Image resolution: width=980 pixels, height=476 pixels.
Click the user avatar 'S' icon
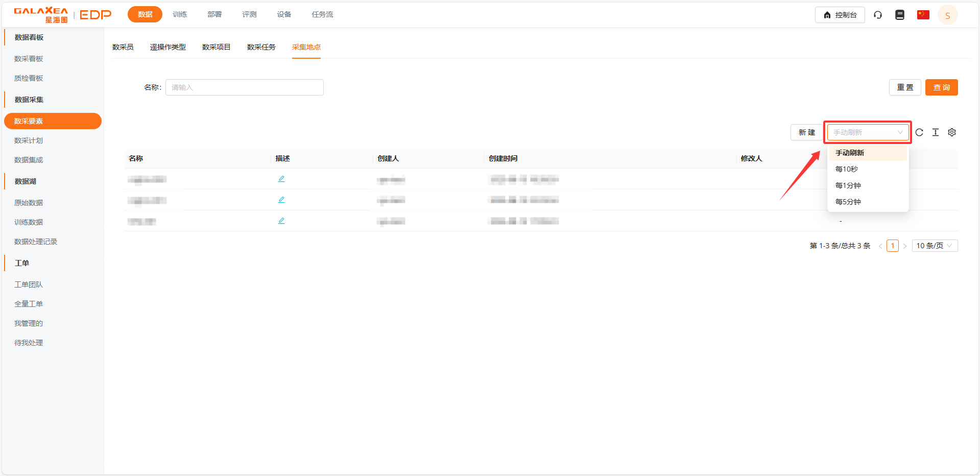click(x=947, y=15)
